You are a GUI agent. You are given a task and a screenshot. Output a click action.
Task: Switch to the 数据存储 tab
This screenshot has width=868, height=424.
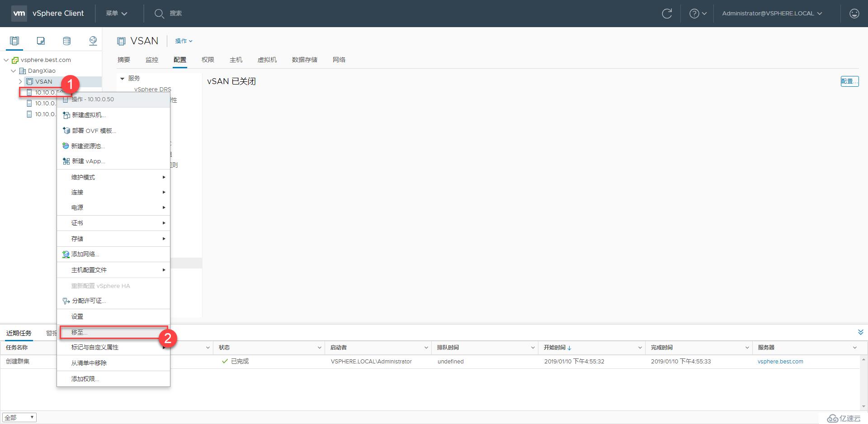(x=305, y=60)
